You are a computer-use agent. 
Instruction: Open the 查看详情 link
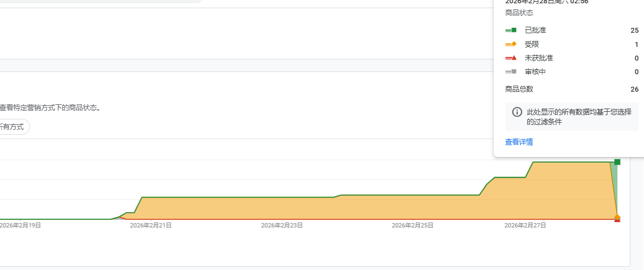click(x=519, y=142)
